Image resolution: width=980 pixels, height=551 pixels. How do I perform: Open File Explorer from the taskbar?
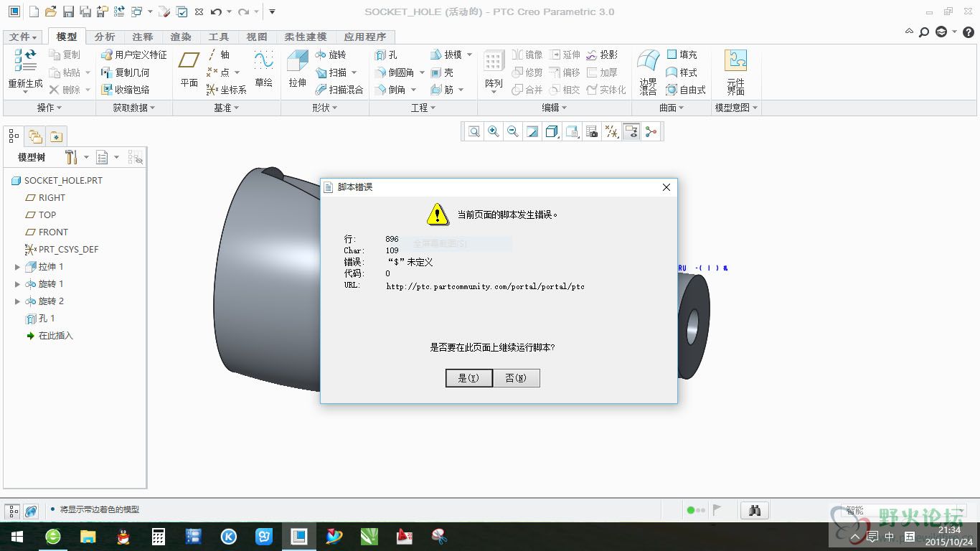[88, 537]
